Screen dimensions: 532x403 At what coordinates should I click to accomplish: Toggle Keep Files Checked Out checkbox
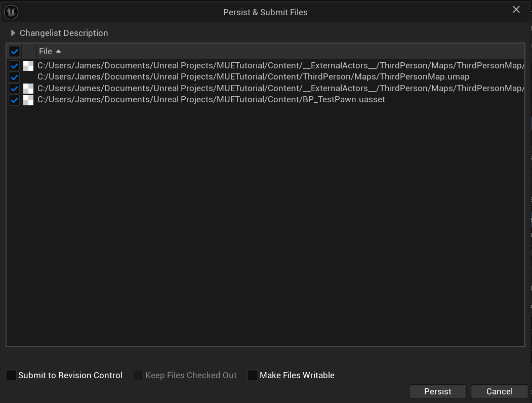point(138,375)
